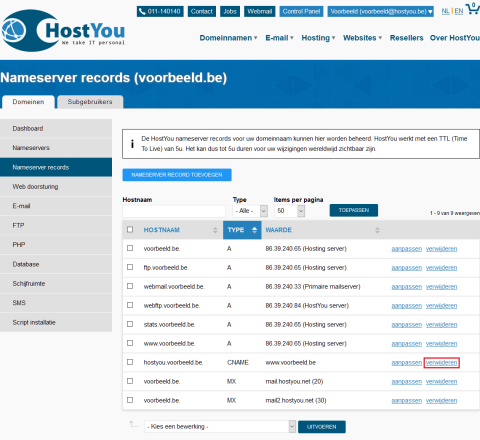
Task: Open the Type filter dropdown
Action: tap(250, 211)
